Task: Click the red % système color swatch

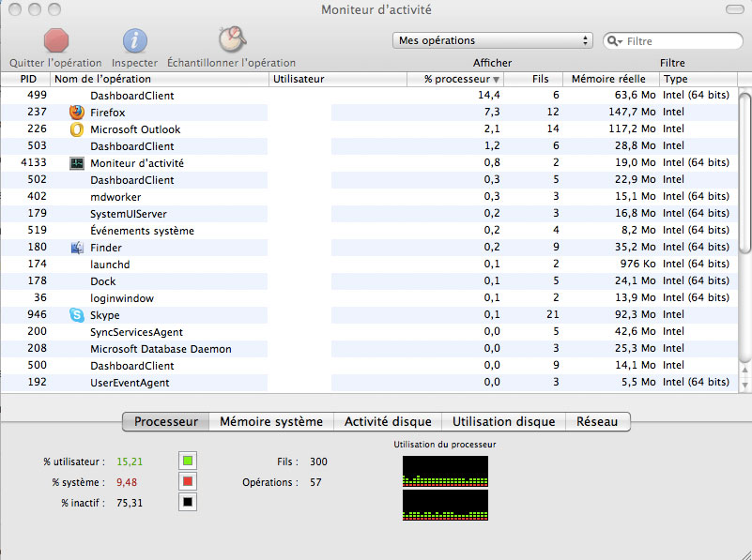Action: [x=188, y=481]
